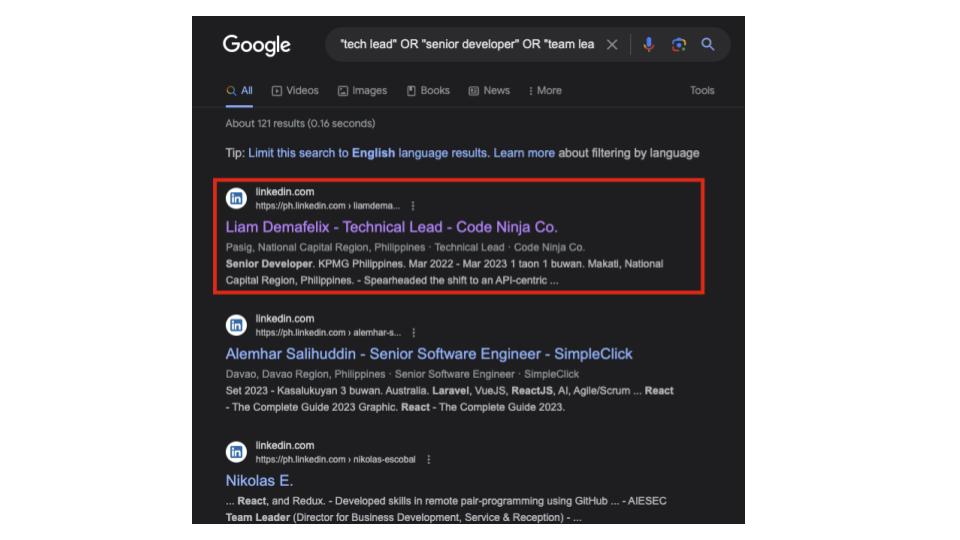This screenshot has height=540, width=960.
Task: Clear the search box with X icon
Action: tap(612, 45)
